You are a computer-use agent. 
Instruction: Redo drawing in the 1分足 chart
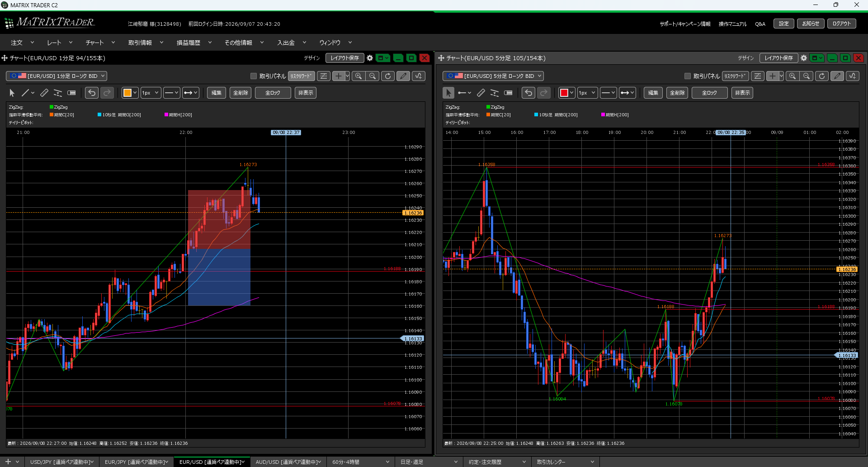107,93
